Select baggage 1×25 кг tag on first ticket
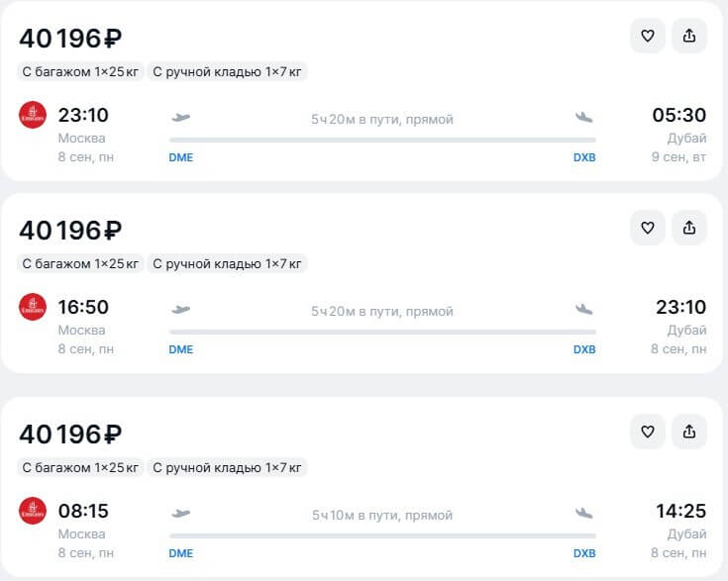The width and height of the screenshot is (728, 581). click(80, 72)
